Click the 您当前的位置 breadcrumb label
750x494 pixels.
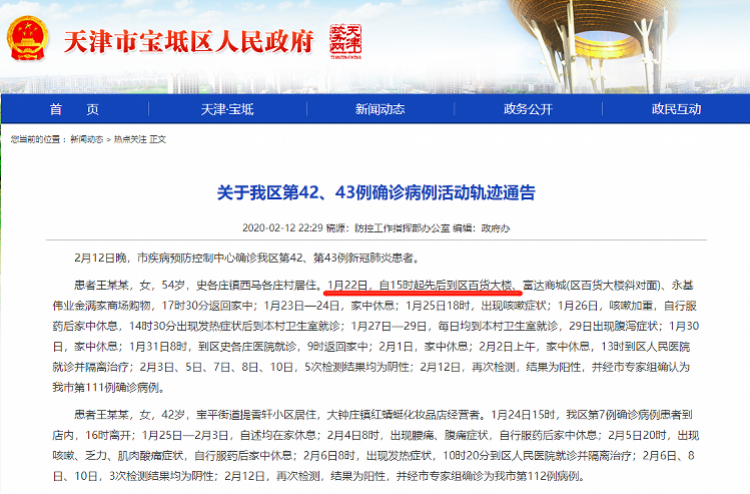(36, 140)
